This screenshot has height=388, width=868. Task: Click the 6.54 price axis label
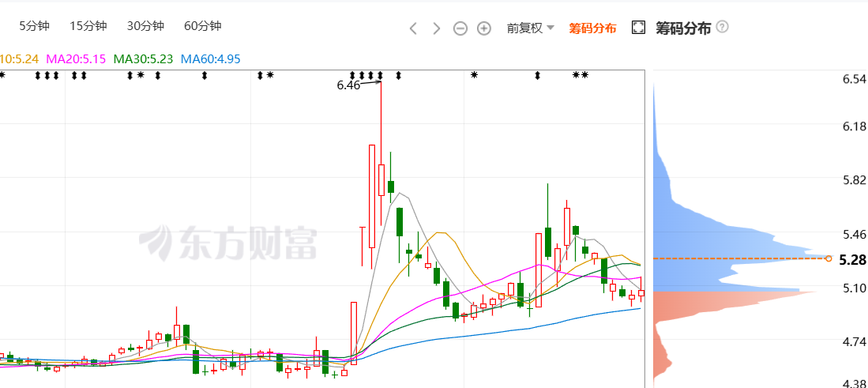click(854, 79)
